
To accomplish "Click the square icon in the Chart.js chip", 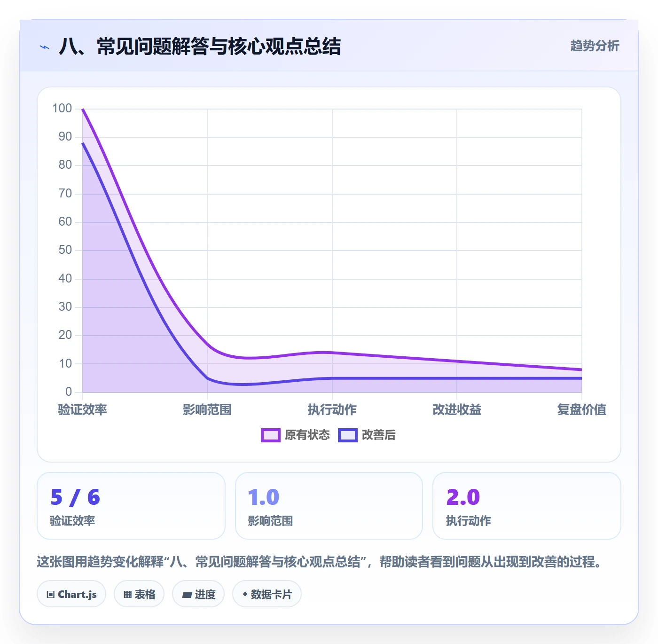I will click(51, 595).
